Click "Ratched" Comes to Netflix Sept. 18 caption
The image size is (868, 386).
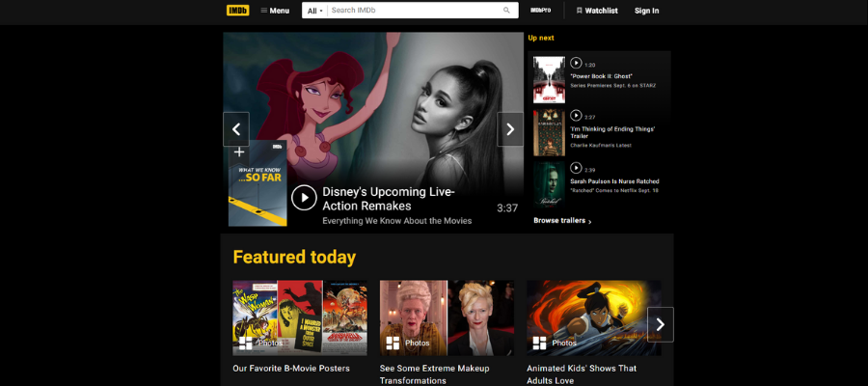point(614,190)
